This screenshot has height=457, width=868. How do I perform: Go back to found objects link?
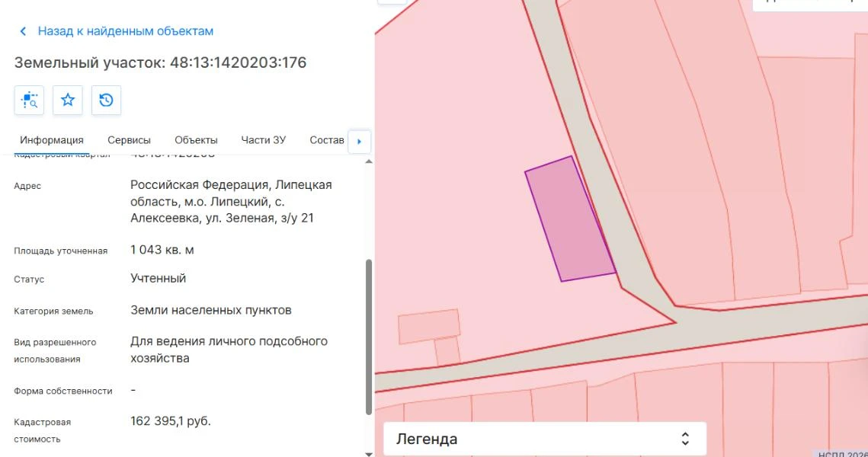coord(125,31)
